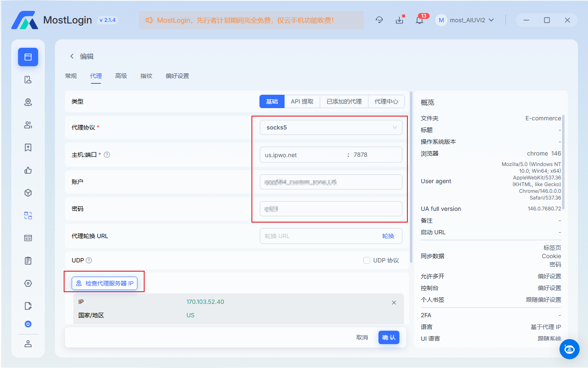Viewport: 588px width, 368px height.
Task: Click the announcement speaker icon in banner
Action: pyautogui.click(x=149, y=20)
